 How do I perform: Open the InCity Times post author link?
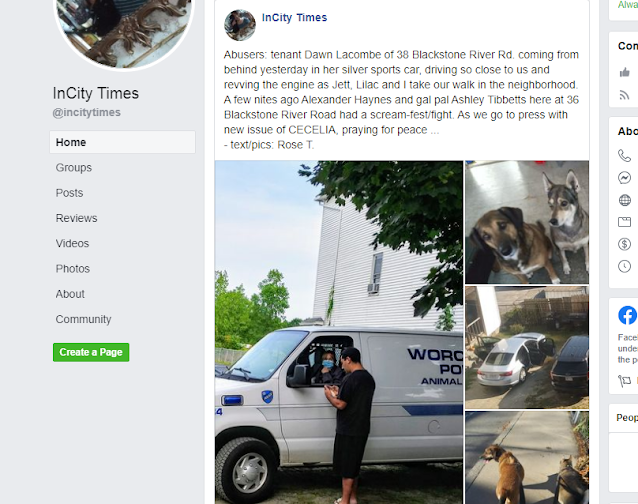[294, 17]
